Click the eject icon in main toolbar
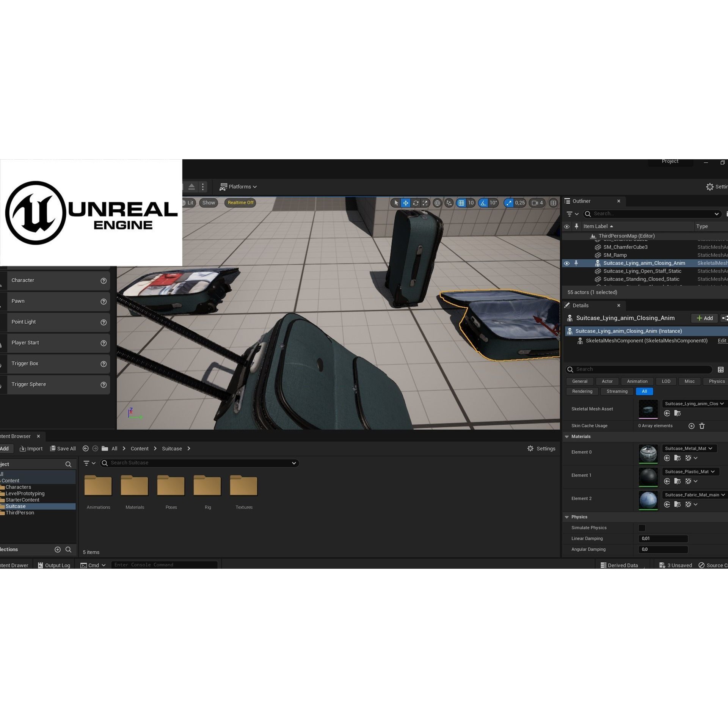 191,187
